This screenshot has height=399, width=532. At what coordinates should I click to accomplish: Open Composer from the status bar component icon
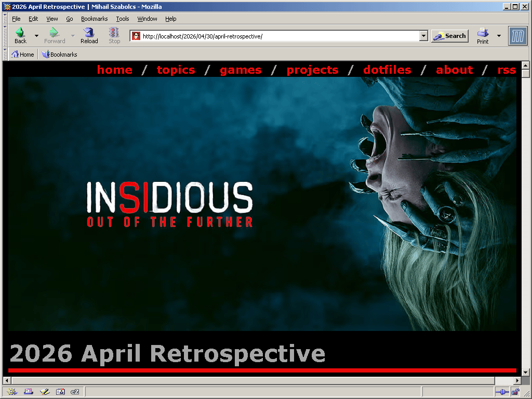45,392
